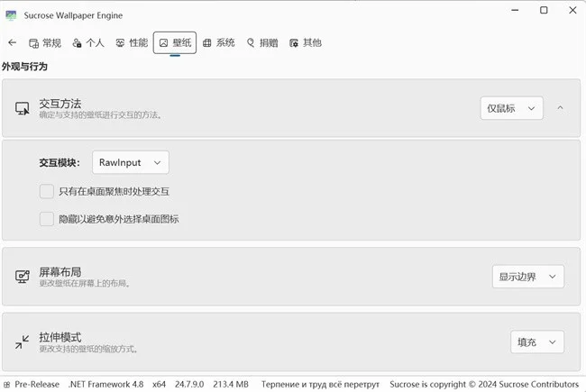Image resolution: width=586 pixels, height=392 pixels.
Task: Click the back arrow button
Action: point(12,42)
